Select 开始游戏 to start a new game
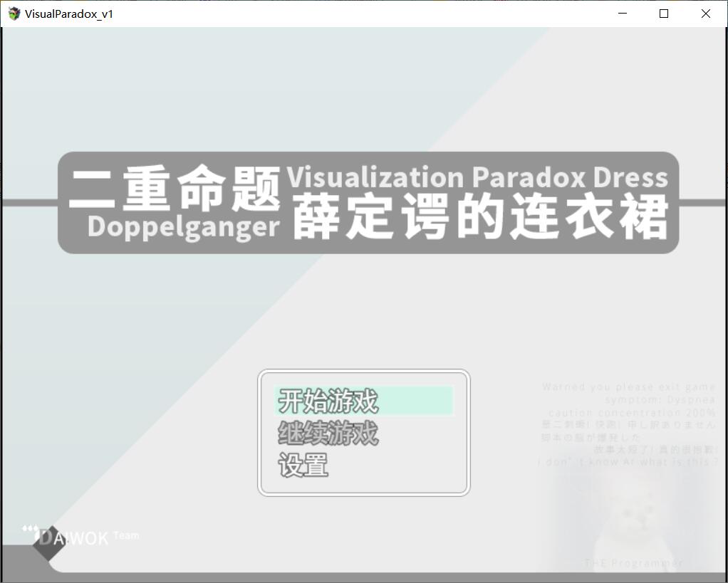The width and height of the screenshot is (728, 583). 364,401
